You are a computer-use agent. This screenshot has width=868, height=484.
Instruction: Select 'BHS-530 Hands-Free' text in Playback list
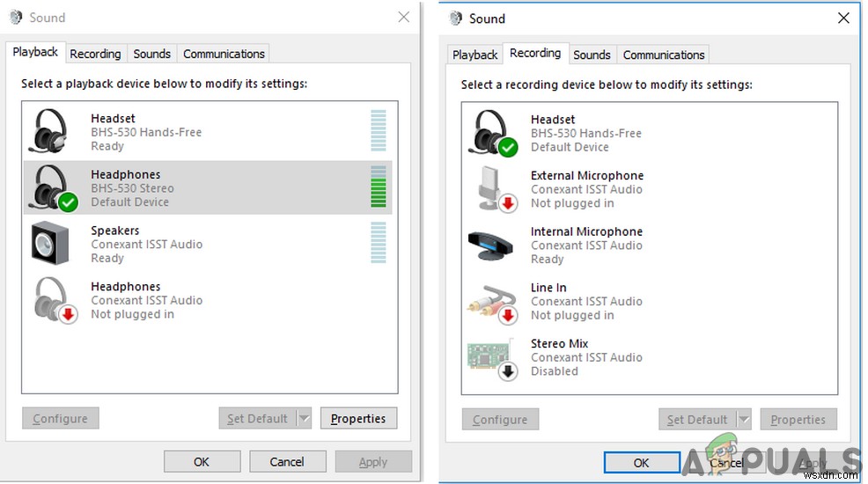146,132
